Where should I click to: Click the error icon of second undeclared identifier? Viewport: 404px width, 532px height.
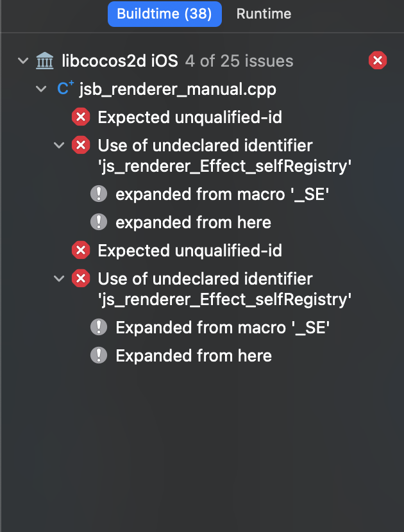pos(80,278)
